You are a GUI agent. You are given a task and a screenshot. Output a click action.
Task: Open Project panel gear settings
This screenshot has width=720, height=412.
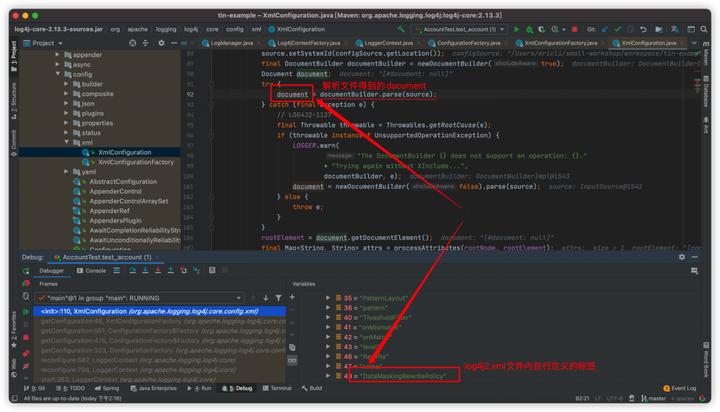coord(161,43)
